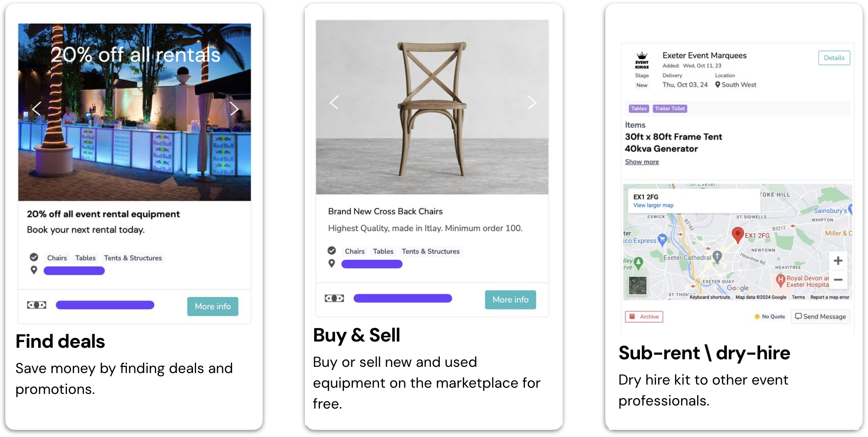868x437 pixels.
Task: Archive the Exeter Event Marquees request
Action: pyautogui.click(x=644, y=317)
